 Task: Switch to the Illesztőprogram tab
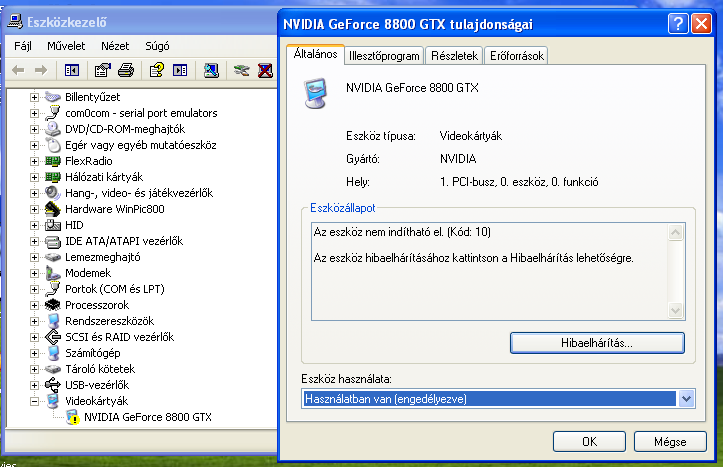click(384, 56)
